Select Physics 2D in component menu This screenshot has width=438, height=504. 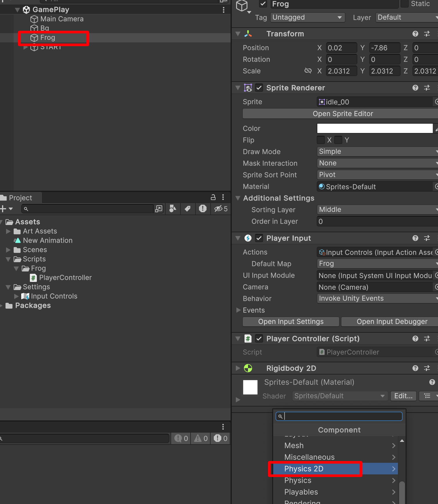point(335,469)
